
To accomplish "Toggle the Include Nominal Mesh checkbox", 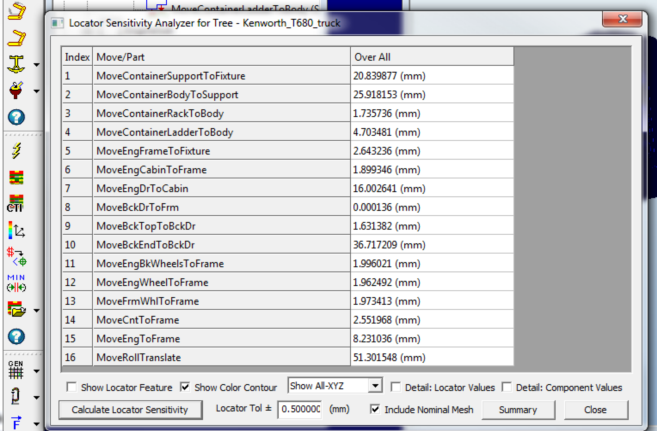I will 374,409.
